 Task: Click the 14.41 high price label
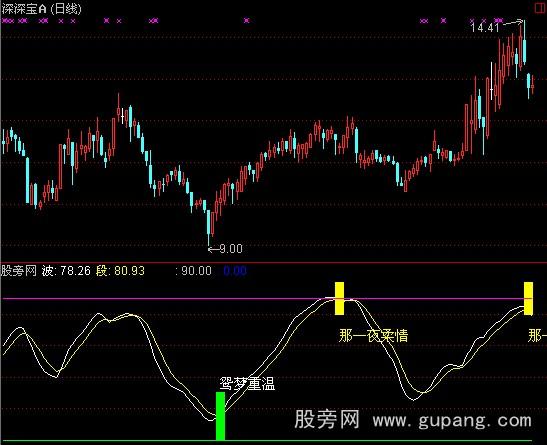485,27
